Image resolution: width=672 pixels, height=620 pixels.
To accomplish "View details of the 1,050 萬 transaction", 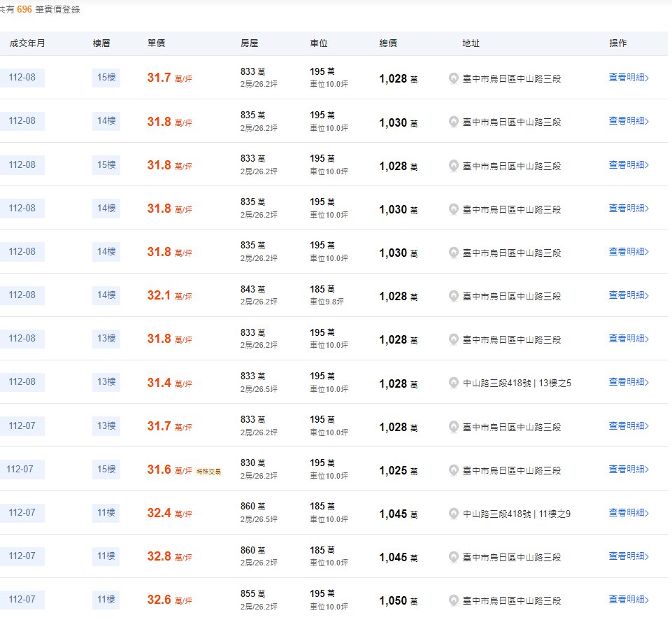I will 628,600.
